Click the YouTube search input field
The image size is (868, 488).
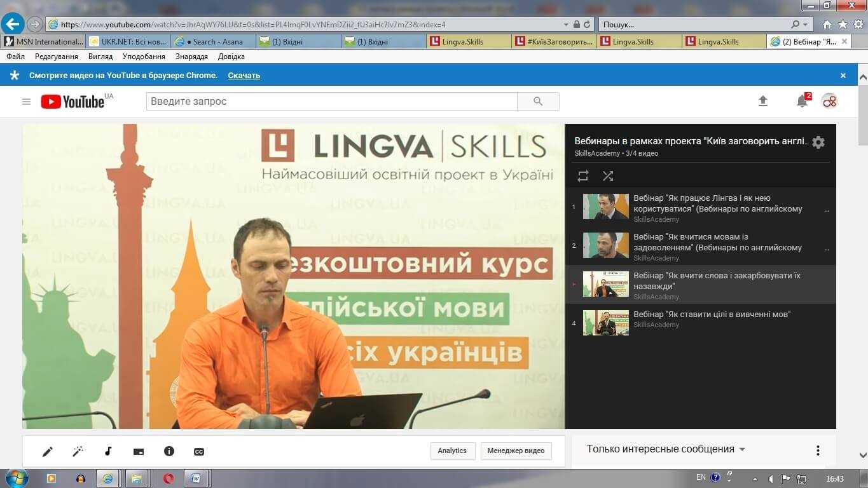(331, 102)
